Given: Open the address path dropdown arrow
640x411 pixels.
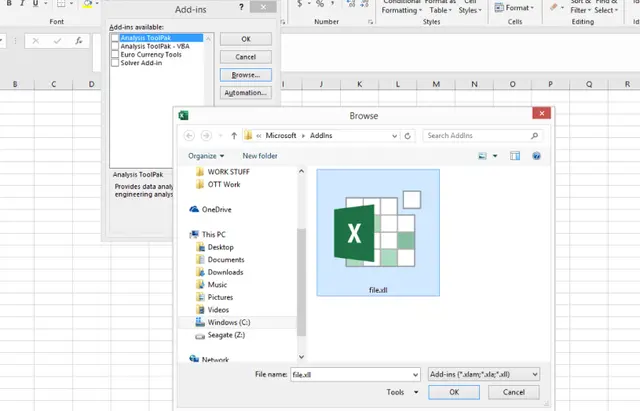Looking at the screenshot, I should (x=394, y=136).
